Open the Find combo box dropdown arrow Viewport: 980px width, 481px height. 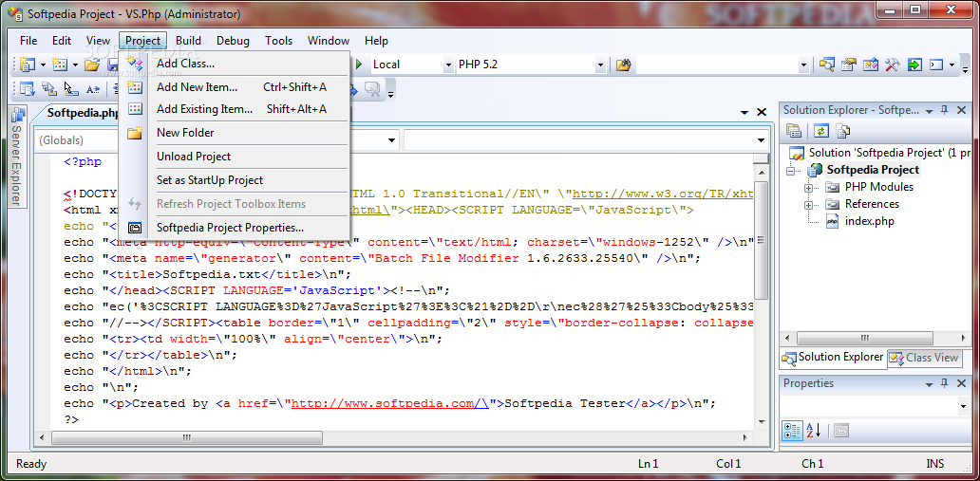[803, 65]
